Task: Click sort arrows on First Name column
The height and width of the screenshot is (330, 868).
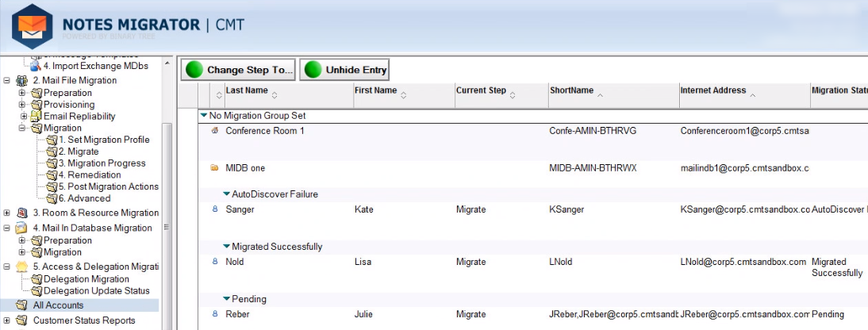Action: 404,95
